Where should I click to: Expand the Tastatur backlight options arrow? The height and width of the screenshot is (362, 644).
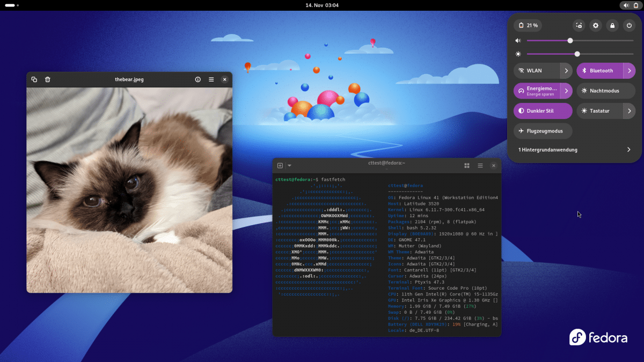629,111
